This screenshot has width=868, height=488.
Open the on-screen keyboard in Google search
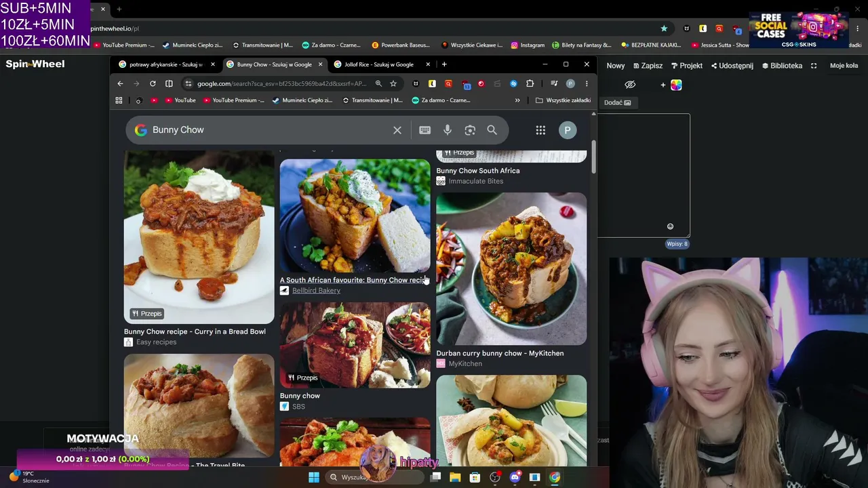click(425, 130)
